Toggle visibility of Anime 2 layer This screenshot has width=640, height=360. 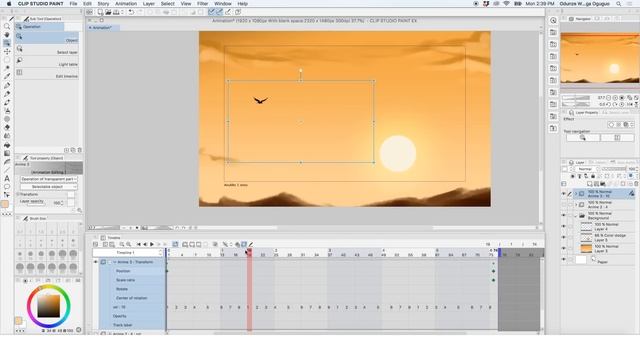point(564,204)
